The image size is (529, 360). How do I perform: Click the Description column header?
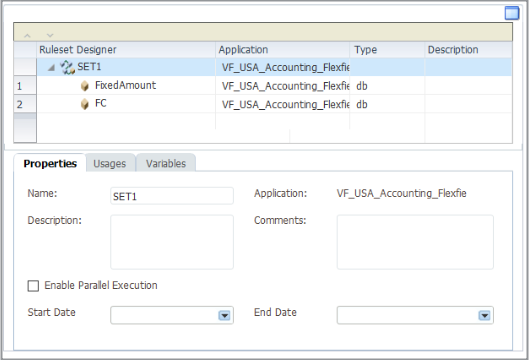(x=468, y=50)
